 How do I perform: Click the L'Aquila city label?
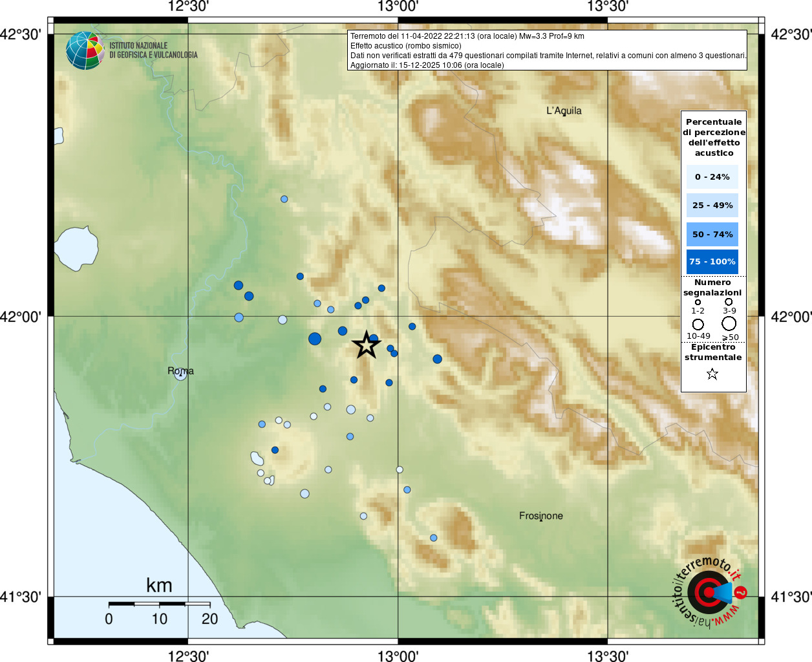(564, 111)
